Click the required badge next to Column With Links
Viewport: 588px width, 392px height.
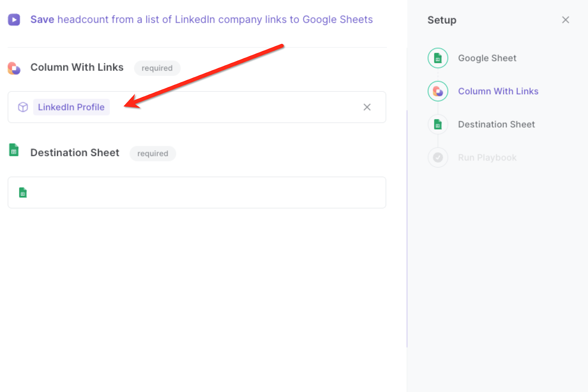(x=157, y=68)
